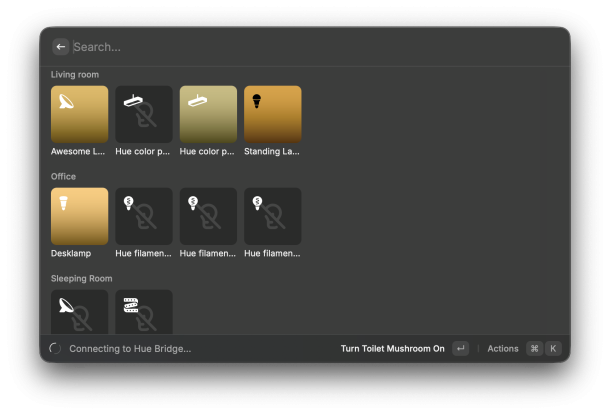The image size is (610, 415).
Task: Click the Office section header
Action: [63, 176]
